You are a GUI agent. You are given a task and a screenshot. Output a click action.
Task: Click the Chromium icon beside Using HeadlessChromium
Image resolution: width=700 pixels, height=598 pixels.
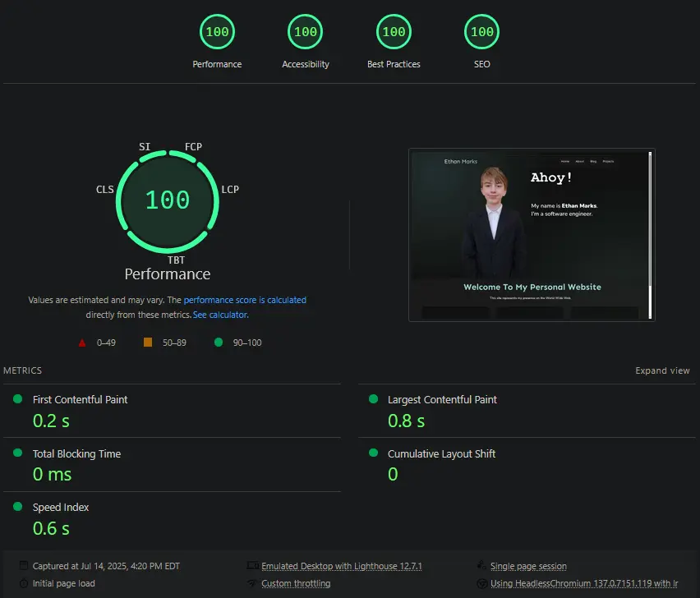coord(481,583)
